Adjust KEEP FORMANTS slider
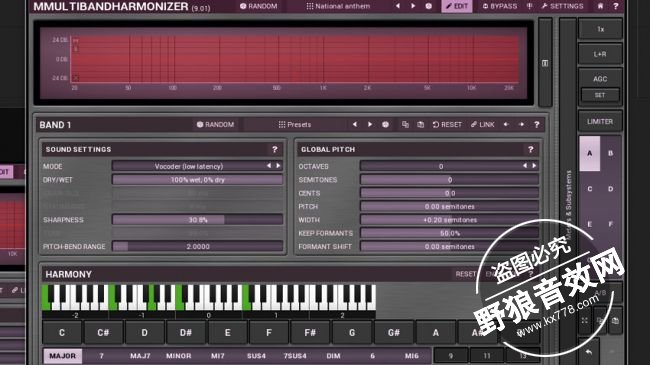The width and height of the screenshot is (650, 365). click(x=449, y=233)
